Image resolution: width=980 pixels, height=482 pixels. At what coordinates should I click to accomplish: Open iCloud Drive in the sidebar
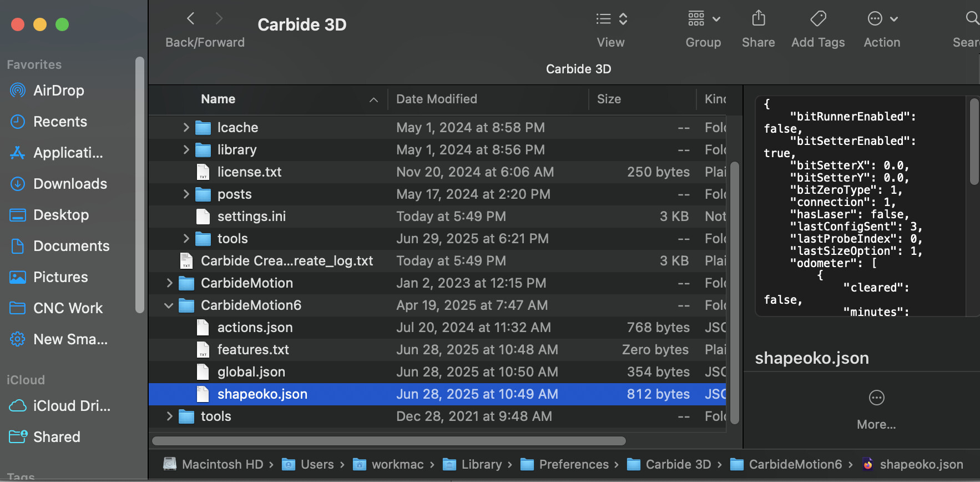coord(60,406)
